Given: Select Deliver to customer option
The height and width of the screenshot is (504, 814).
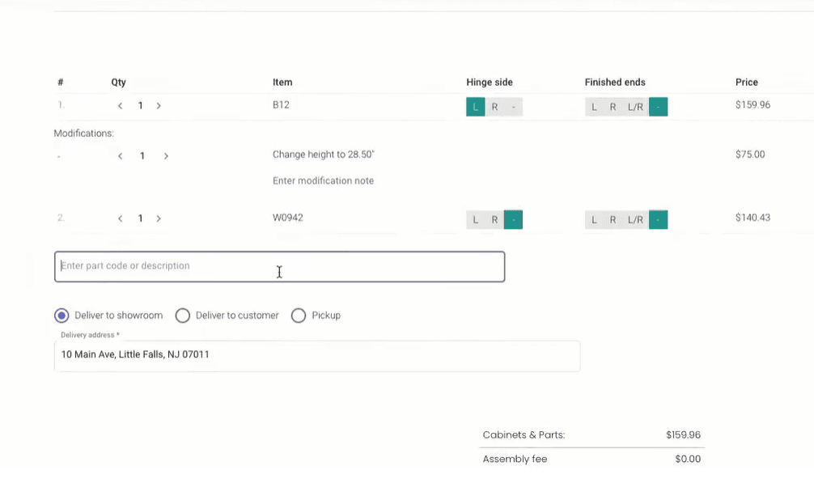Looking at the screenshot, I should pos(183,316).
